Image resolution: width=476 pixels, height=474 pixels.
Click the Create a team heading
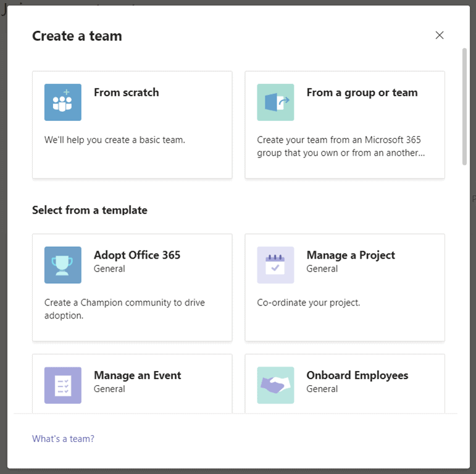click(77, 36)
